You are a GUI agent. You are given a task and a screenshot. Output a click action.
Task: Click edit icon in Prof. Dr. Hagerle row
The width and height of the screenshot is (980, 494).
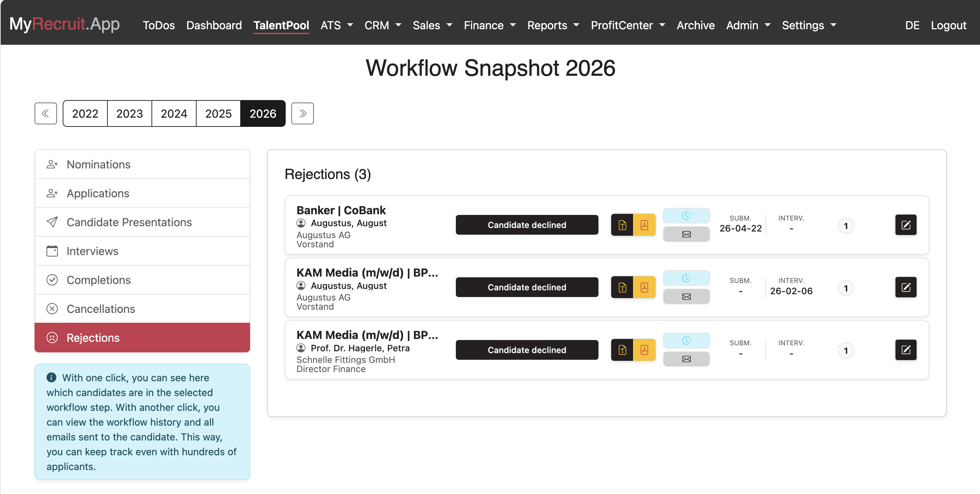[x=905, y=350]
